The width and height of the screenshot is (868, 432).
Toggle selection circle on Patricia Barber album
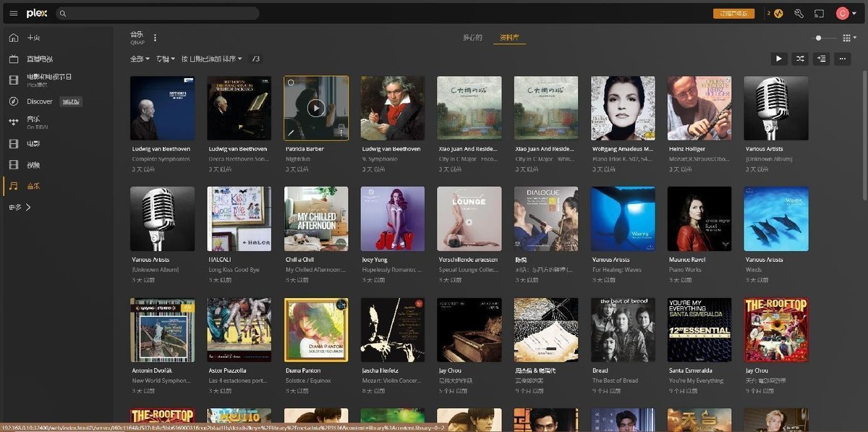291,82
